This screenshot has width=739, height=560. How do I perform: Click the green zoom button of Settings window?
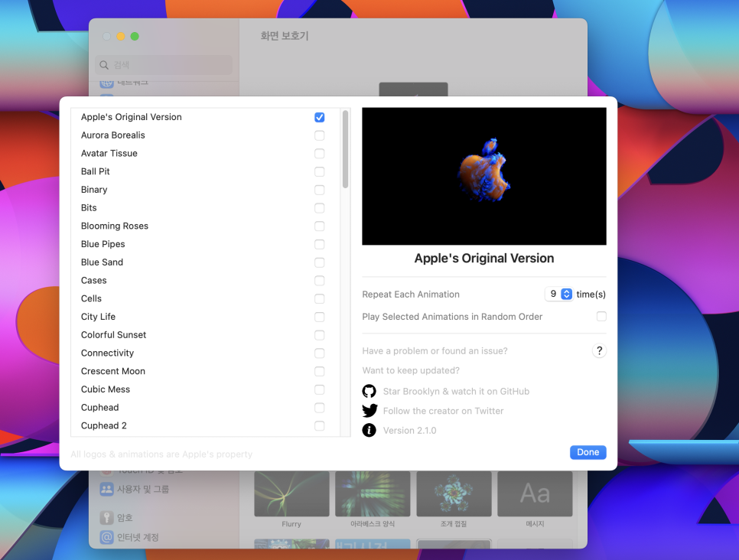(x=135, y=36)
